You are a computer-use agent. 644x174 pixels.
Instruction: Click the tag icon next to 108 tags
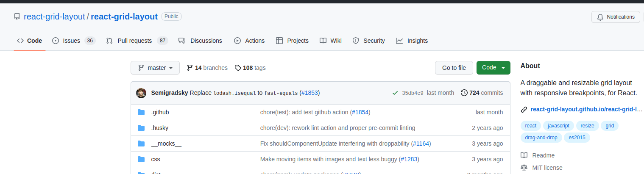tap(238, 68)
